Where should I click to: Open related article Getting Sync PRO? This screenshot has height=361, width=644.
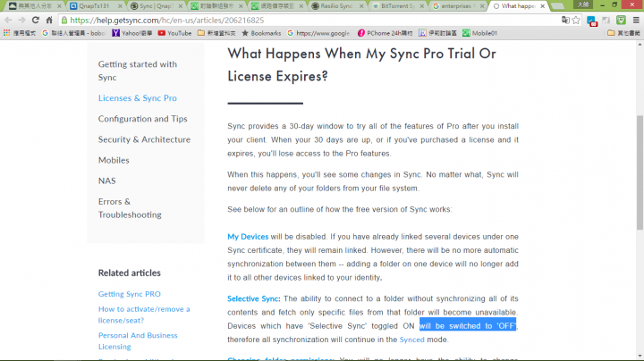pyautogui.click(x=130, y=294)
